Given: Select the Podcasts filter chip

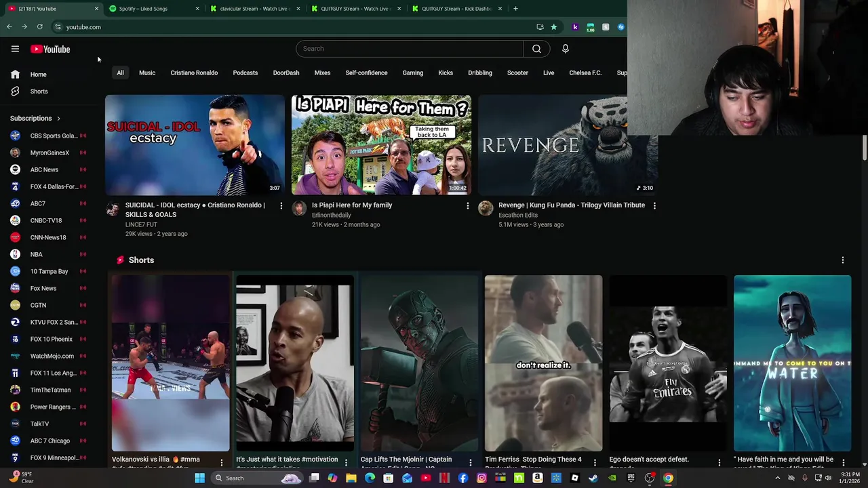Looking at the screenshot, I should [x=245, y=73].
